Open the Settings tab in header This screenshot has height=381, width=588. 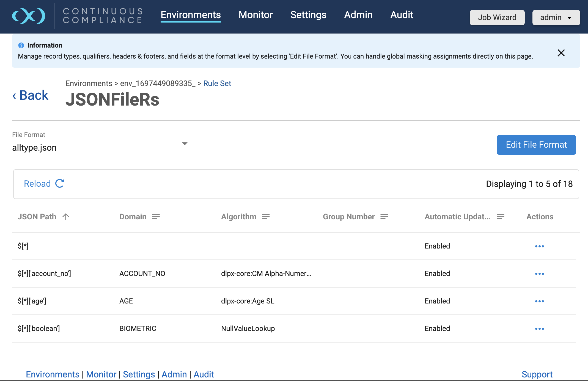click(x=308, y=15)
